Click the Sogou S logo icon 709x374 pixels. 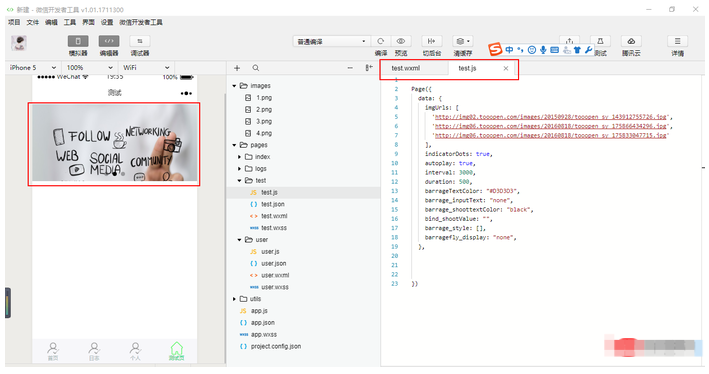495,49
